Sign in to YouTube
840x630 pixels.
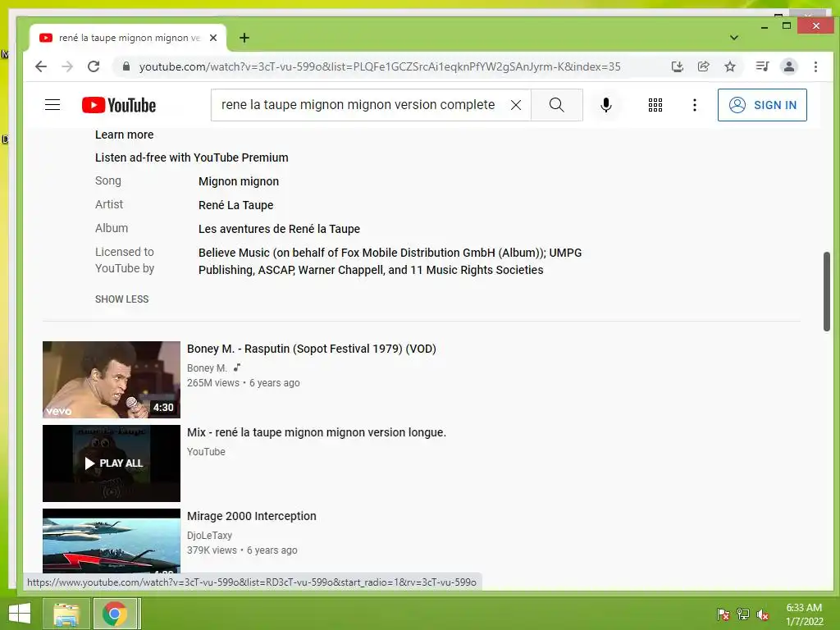point(762,105)
